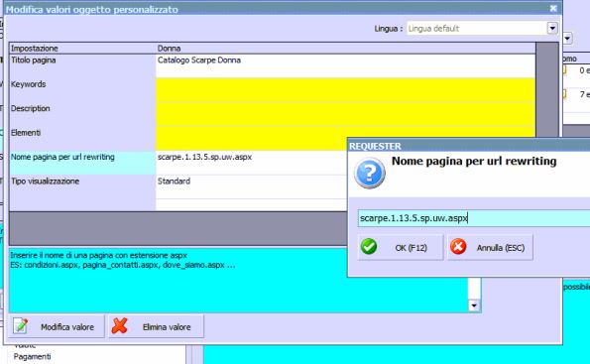This screenshot has width=590, height=364.
Task: Click the blue question mark icon in Requester
Action: pos(370,173)
